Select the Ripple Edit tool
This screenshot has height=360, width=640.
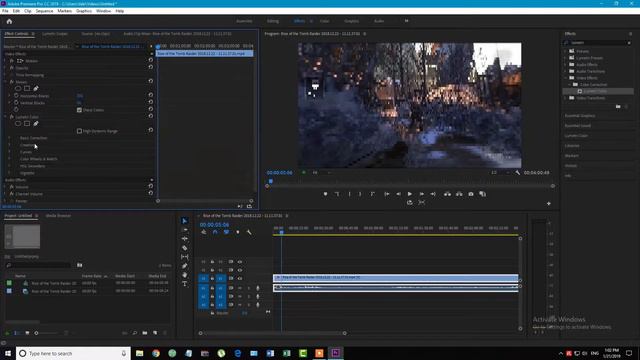184,239
